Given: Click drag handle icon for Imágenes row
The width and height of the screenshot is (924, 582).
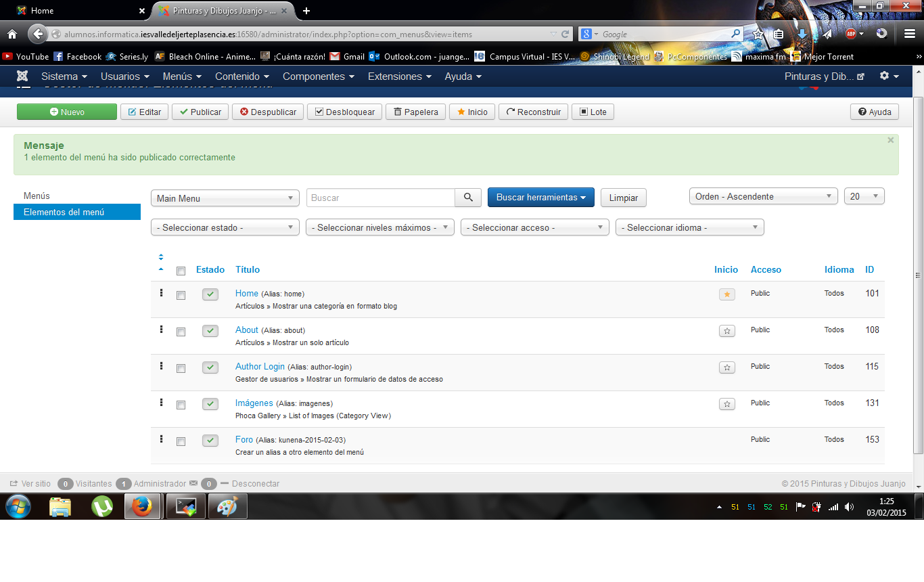Looking at the screenshot, I should 161,402.
